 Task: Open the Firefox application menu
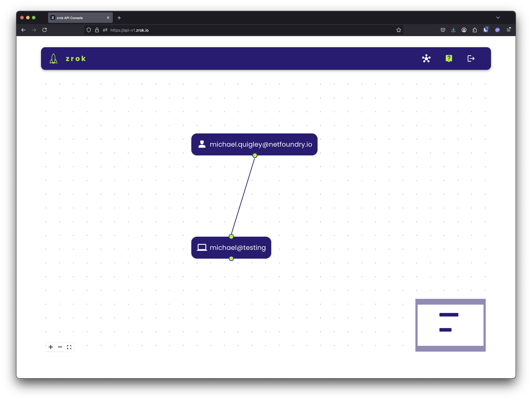tap(509, 30)
